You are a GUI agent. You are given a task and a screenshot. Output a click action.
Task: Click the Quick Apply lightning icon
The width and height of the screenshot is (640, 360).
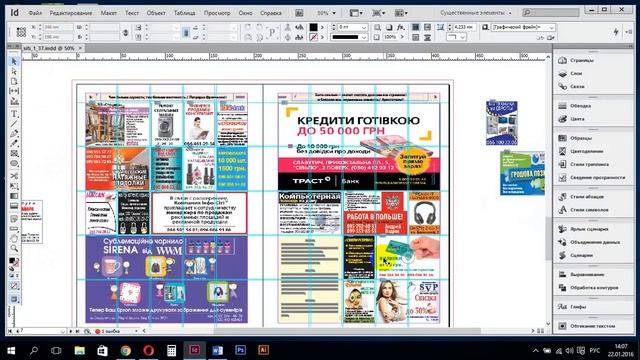616,32
